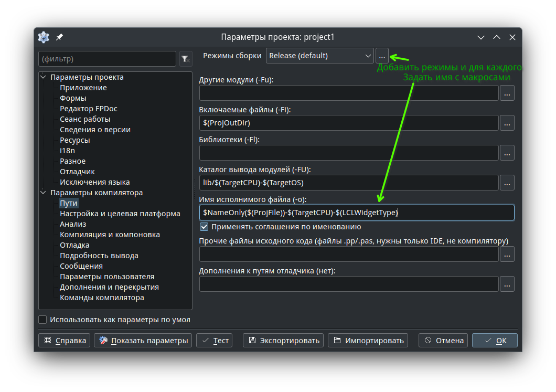Click the Библиотеки (-Fl) input field
Screen dimensions: 556x392
click(x=349, y=153)
